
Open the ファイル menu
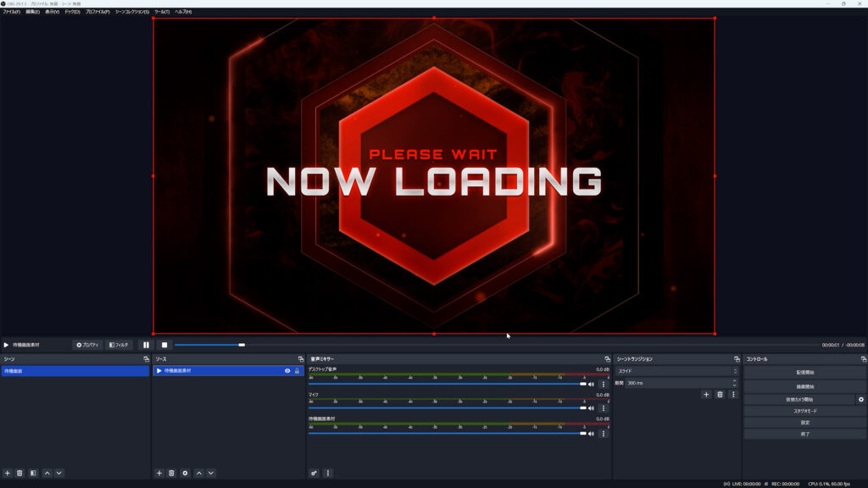click(11, 12)
